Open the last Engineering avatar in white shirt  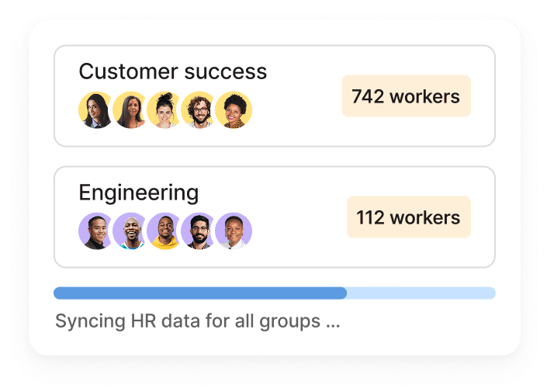[x=234, y=231]
